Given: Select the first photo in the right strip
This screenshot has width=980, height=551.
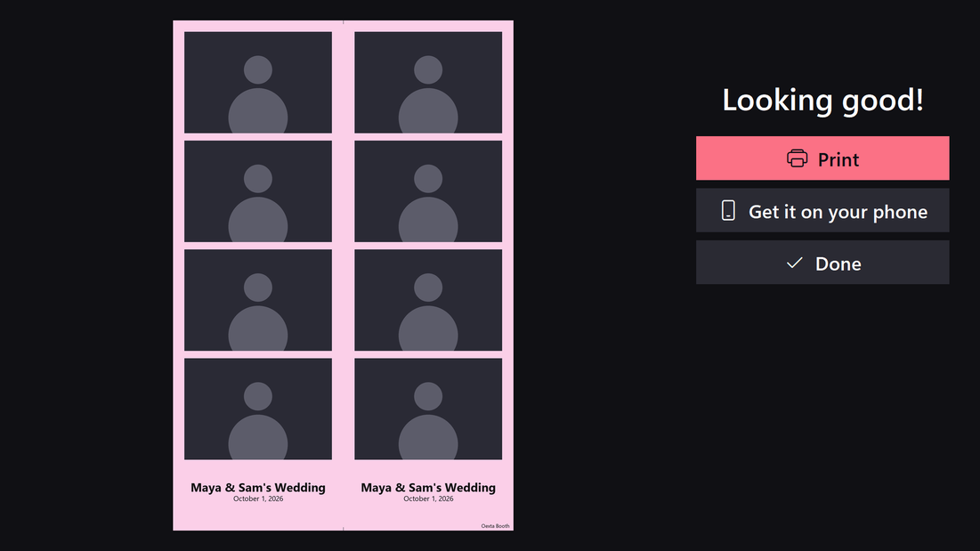Looking at the screenshot, I should point(428,83).
